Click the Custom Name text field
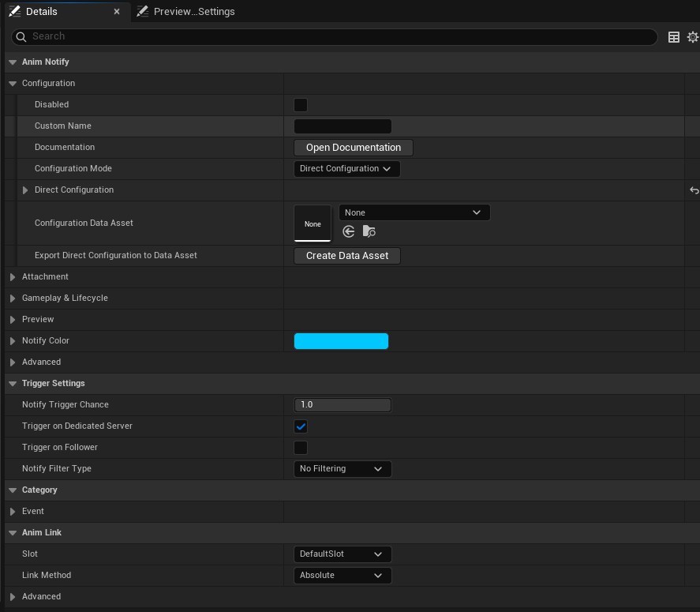Viewport: 700px width, 612px height. (x=343, y=126)
